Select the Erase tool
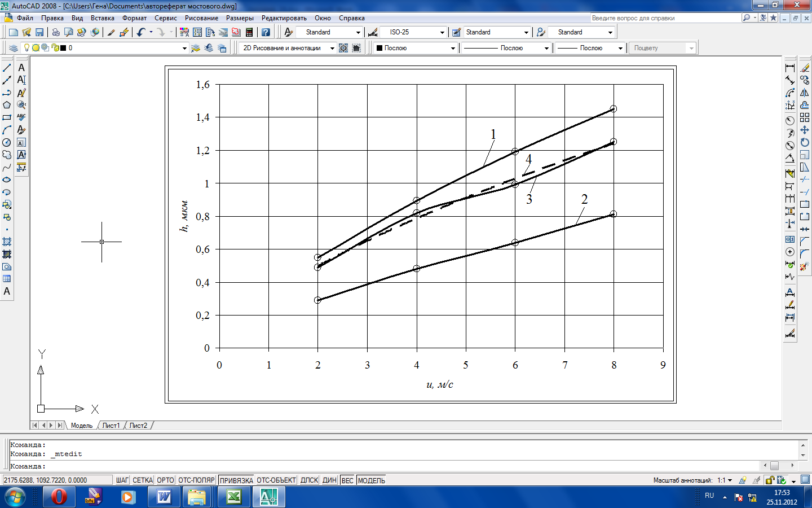The height and width of the screenshot is (508, 812). (805, 68)
